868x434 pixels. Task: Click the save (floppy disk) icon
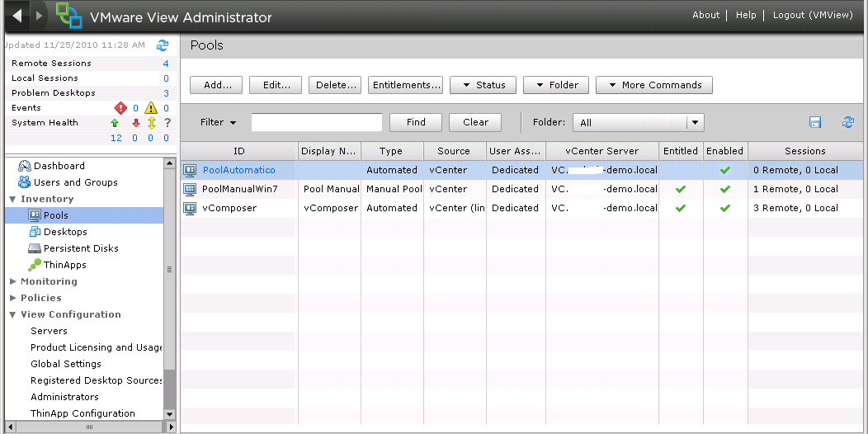pyautogui.click(x=815, y=122)
